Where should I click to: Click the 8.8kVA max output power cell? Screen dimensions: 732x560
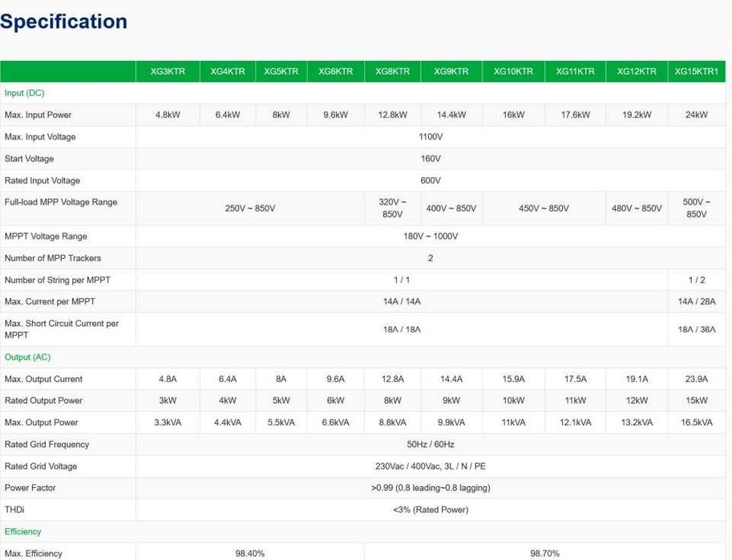[393, 422]
